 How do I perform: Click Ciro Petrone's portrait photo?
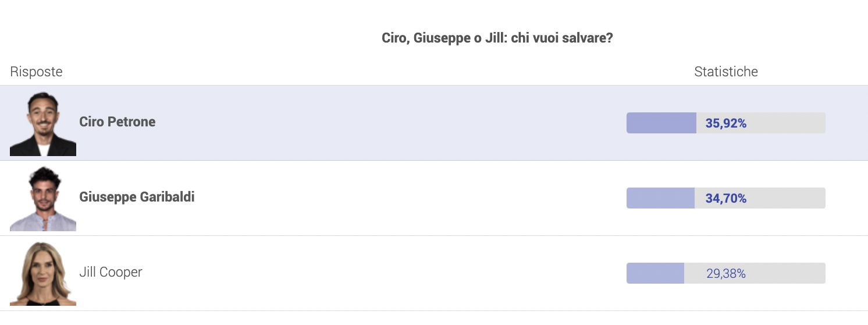click(x=43, y=123)
